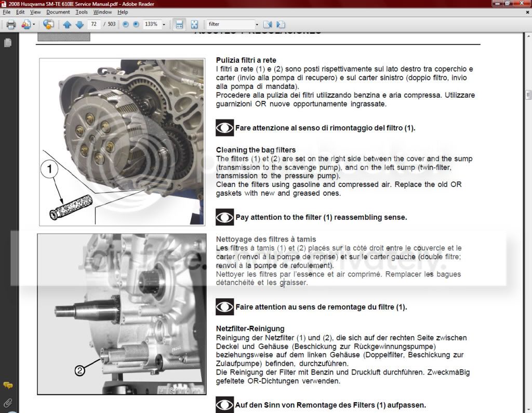Open the search history dropdown arrow
Viewport: 532px width, 413px height.
257,24
